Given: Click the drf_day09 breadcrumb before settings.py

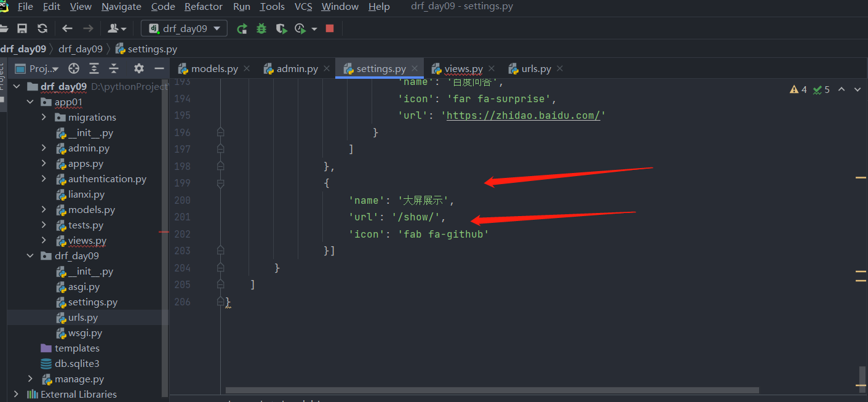Looking at the screenshot, I should [81, 49].
